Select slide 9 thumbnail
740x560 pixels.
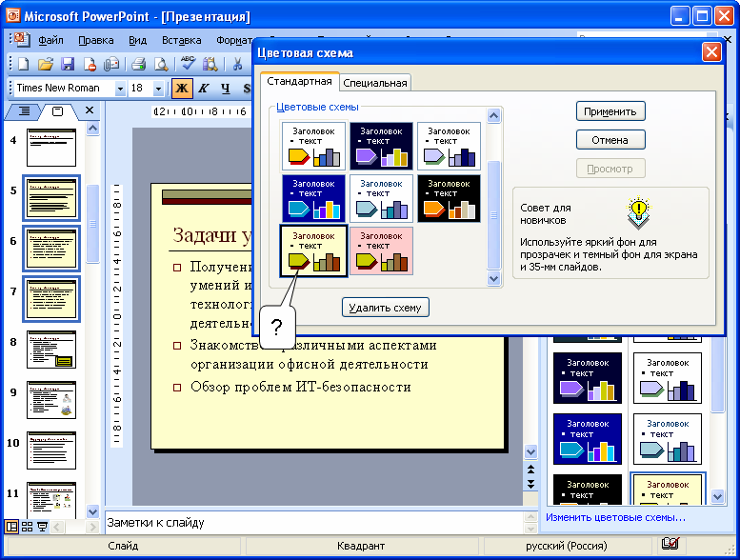pos(51,400)
